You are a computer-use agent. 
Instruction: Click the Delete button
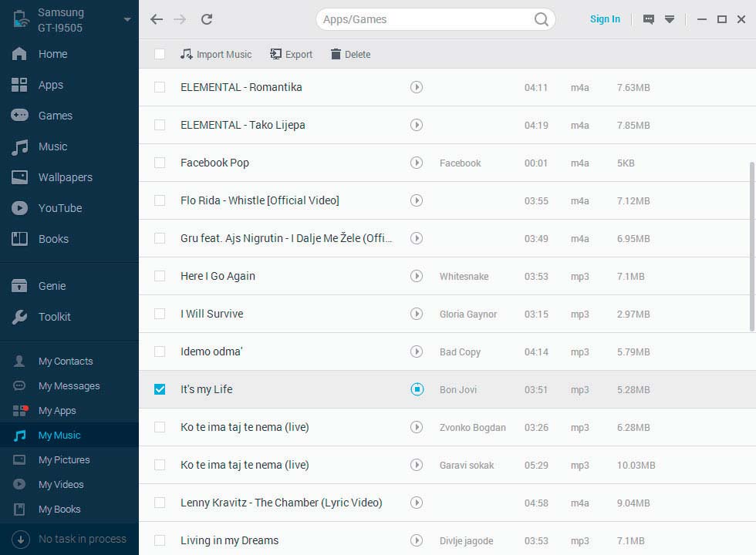tap(350, 55)
